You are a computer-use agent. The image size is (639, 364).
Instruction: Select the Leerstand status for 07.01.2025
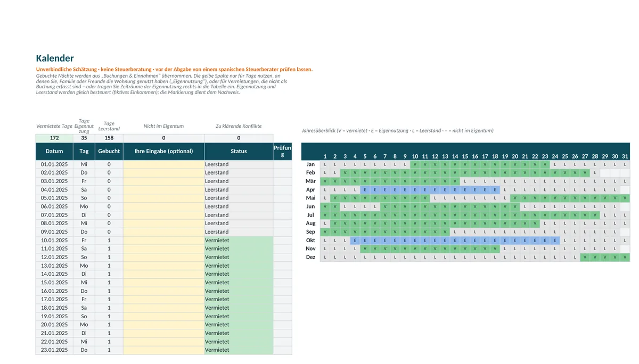(x=239, y=215)
